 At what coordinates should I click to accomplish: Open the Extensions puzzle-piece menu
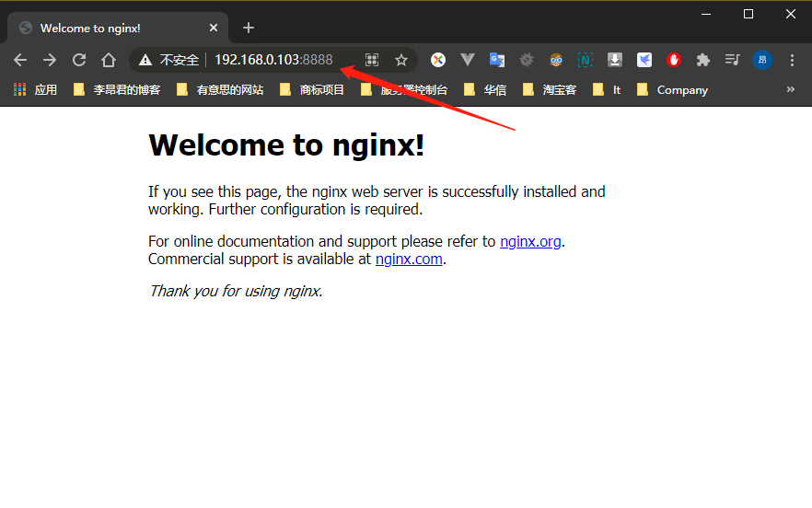pos(703,60)
